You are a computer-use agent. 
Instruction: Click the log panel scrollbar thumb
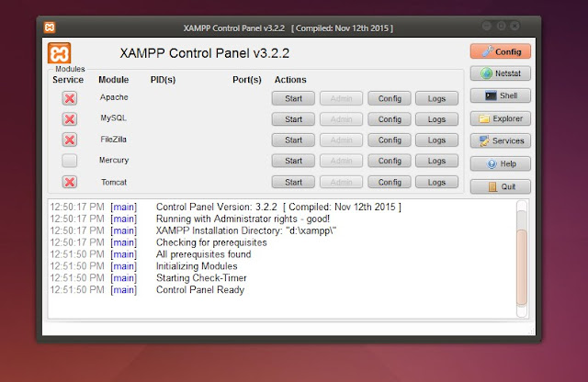tap(522, 267)
